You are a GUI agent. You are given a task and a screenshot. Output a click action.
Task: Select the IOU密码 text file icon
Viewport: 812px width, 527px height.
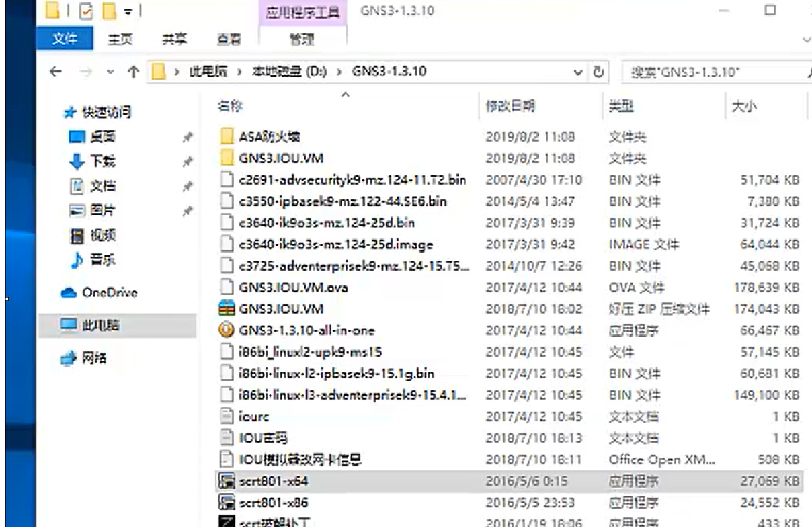pos(226,438)
